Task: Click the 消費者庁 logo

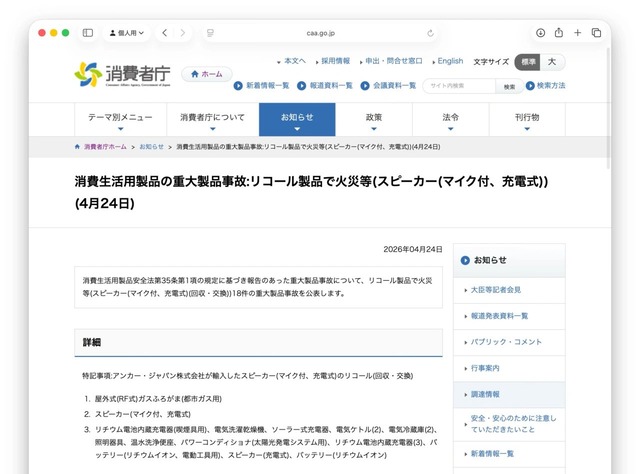Action: click(122, 74)
